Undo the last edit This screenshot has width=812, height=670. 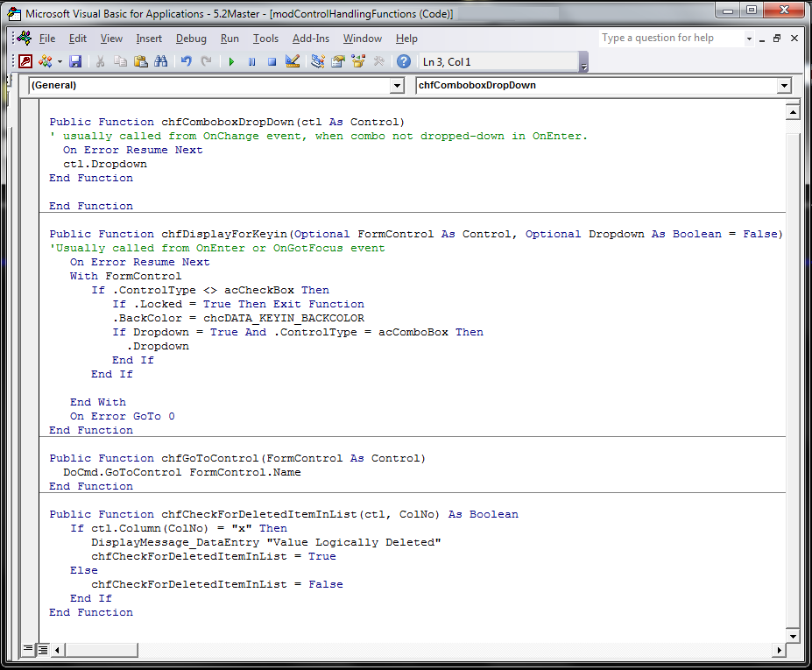pos(186,61)
